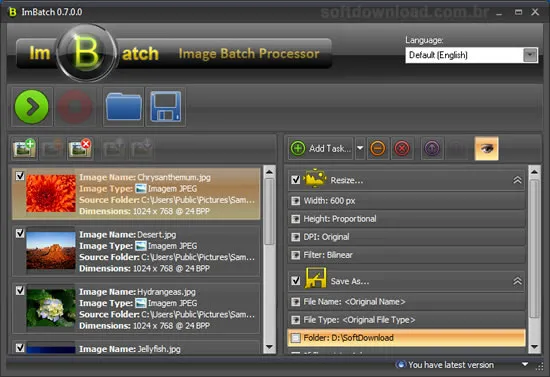Screen dimensions: 550x377
Task: Select the Folder: D:\SoftDownload setting
Action: (x=406, y=338)
